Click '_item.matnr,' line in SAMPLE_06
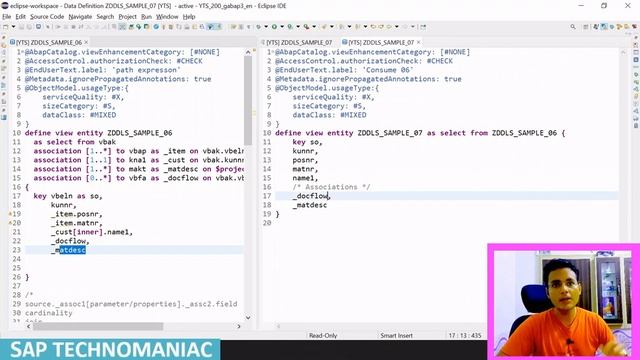The image size is (640, 360). [x=77, y=223]
